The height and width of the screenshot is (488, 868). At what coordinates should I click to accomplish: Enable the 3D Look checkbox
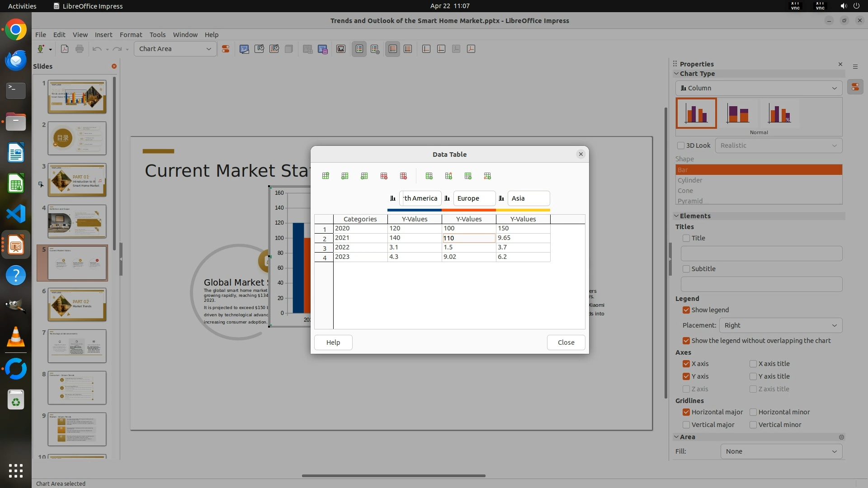tap(681, 145)
